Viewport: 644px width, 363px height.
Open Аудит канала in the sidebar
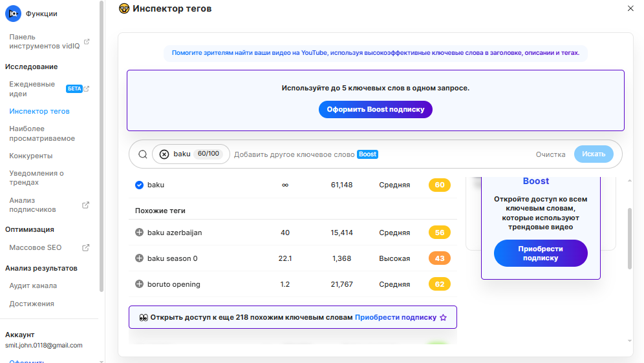coord(33,285)
